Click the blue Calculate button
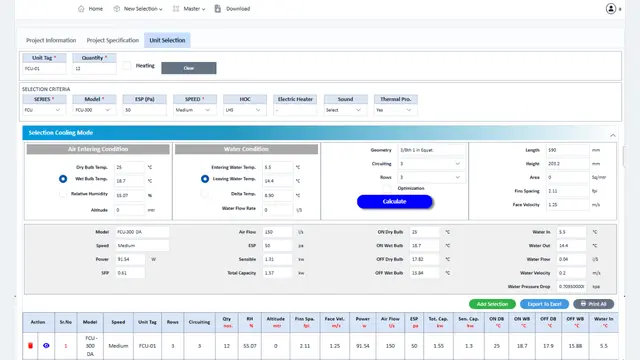 [x=394, y=202]
